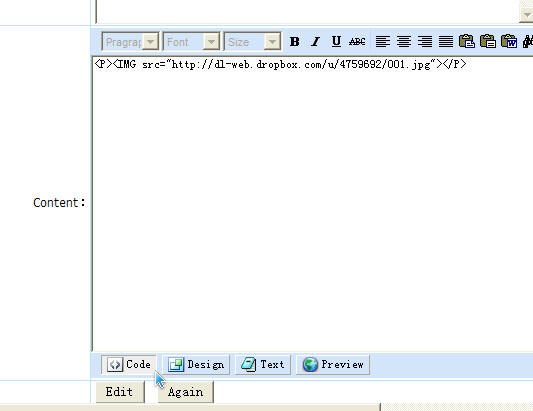The height and width of the screenshot is (411, 533).
Task: Toggle italic formatting
Action: 315,42
